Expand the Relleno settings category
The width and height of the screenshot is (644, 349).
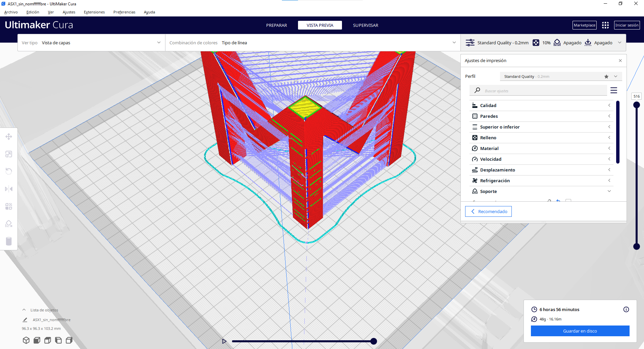[541, 138]
